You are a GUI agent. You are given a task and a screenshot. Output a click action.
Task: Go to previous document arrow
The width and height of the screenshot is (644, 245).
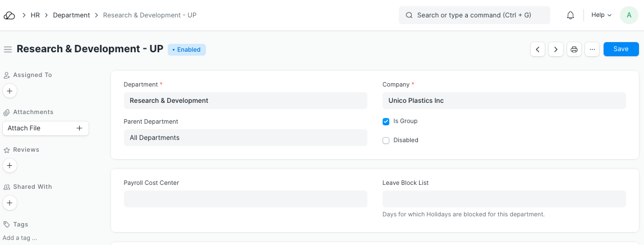(x=538, y=49)
